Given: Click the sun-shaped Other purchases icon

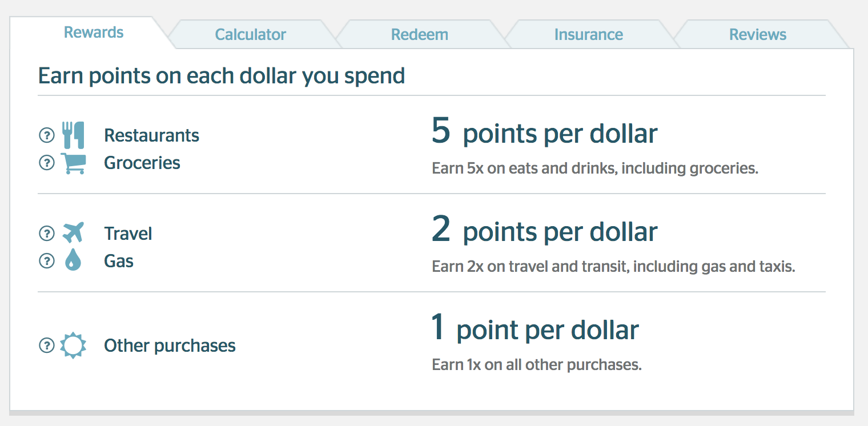Looking at the screenshot, I should (x=73, y=345).
